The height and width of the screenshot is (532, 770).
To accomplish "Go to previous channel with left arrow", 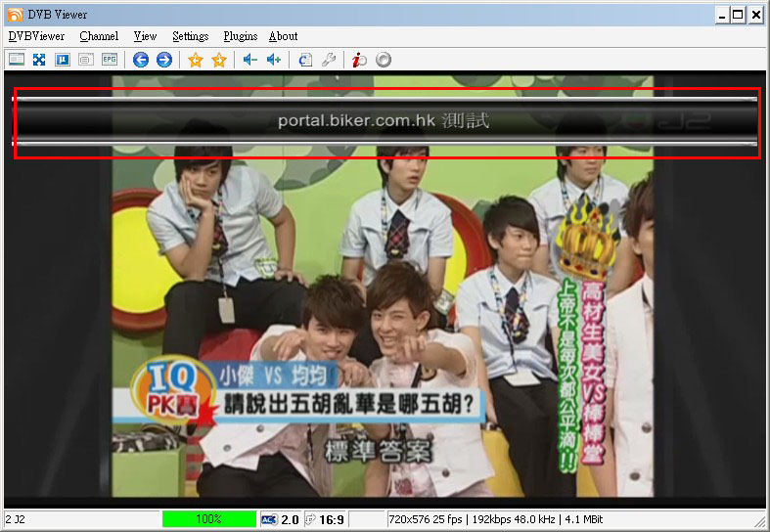I will [141, 60].
